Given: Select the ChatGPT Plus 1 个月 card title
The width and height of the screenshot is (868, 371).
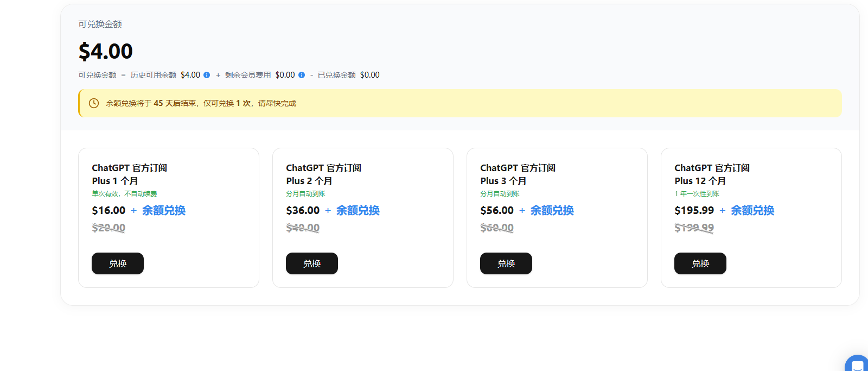Looking at the screenshot, I should (x=130, y=174).
